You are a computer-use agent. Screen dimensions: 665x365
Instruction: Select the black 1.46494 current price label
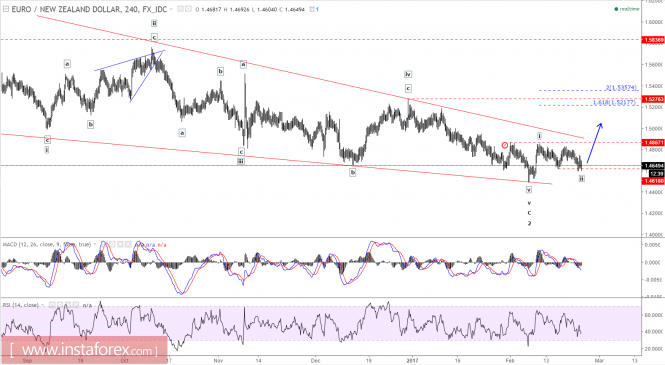click(x=654, y=166)
